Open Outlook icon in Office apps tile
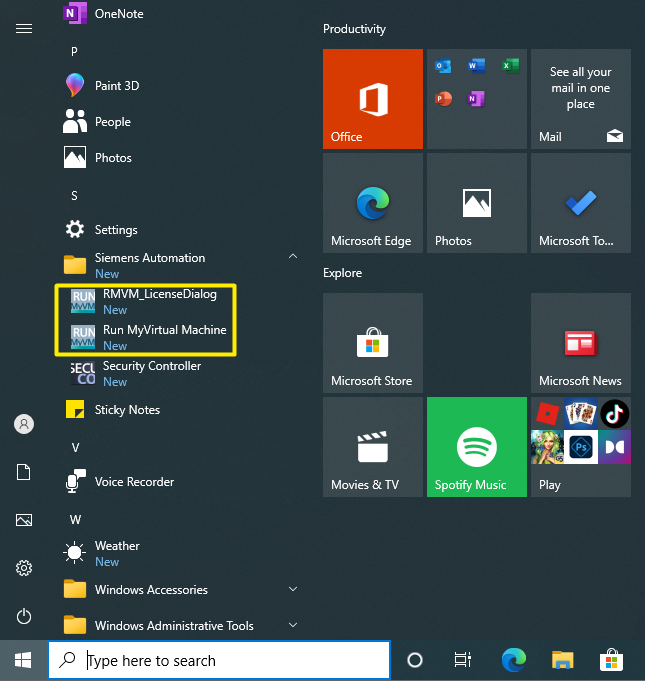 tap(443, 66)
